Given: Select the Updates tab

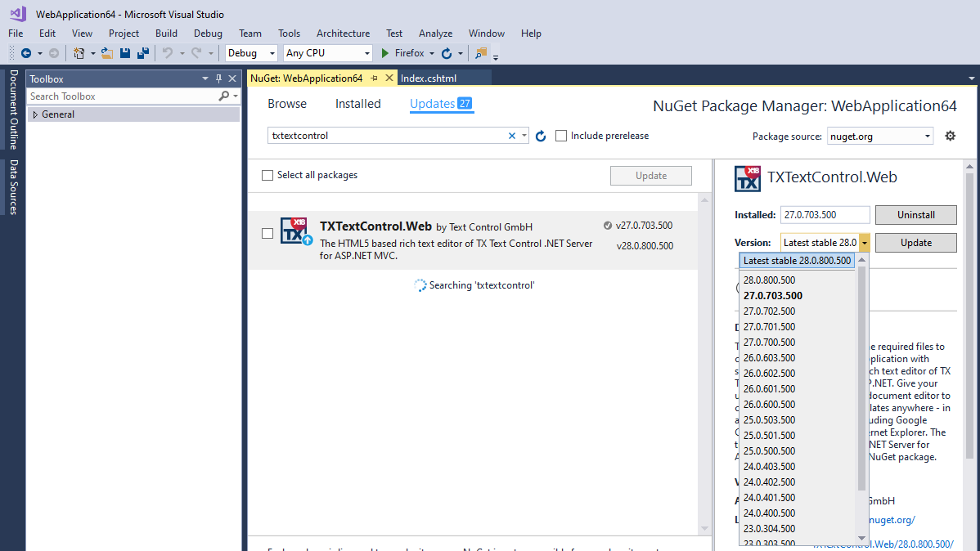Looking at the screenshot, I should coord(441,104).
